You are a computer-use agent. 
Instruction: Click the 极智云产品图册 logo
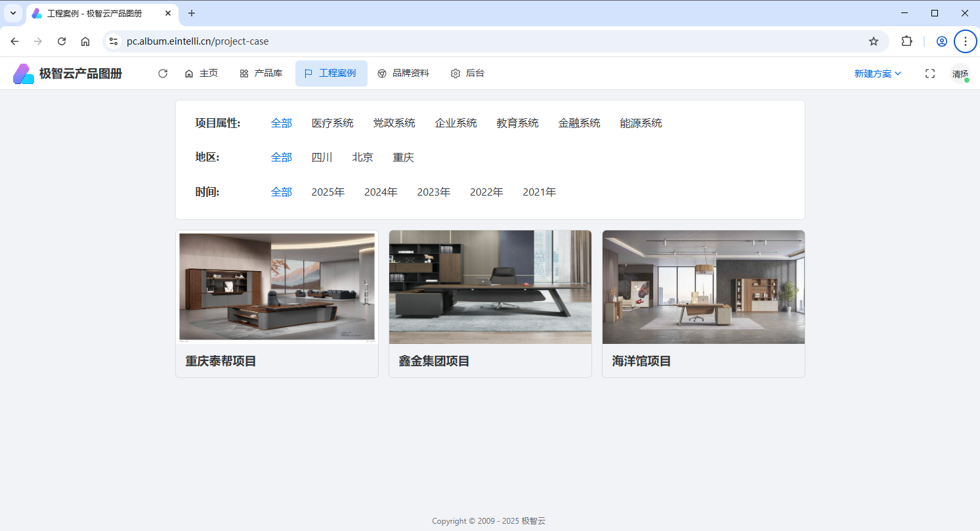(x=68, y=74)
